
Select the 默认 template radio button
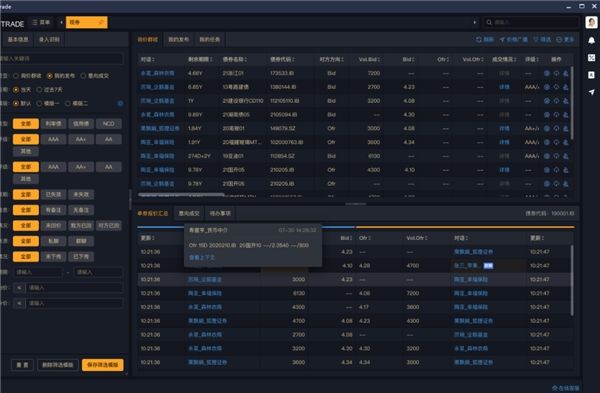[16, 103]
